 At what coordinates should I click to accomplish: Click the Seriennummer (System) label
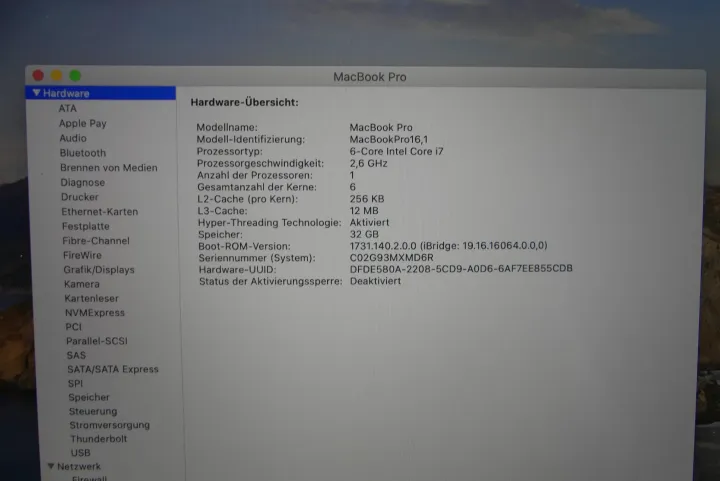pos(257,258)
